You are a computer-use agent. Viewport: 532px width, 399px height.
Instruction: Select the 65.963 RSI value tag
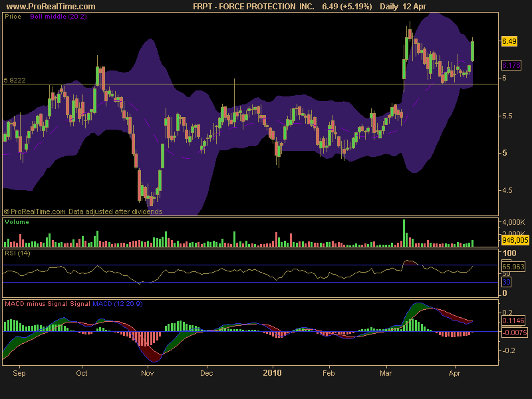(513, 267)
